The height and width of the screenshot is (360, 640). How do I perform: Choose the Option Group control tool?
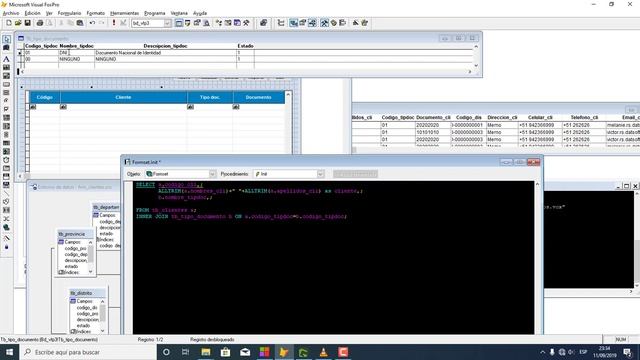tap(7, 100)
